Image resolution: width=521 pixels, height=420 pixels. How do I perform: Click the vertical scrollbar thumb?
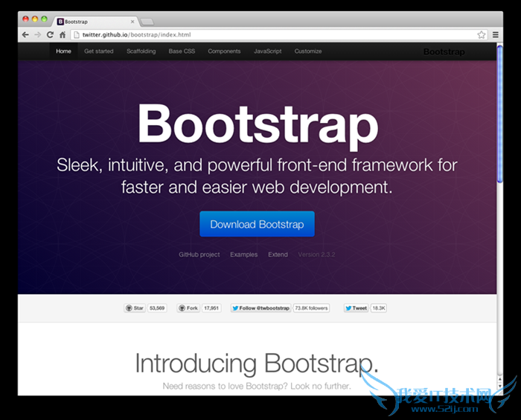coord(499,114)
